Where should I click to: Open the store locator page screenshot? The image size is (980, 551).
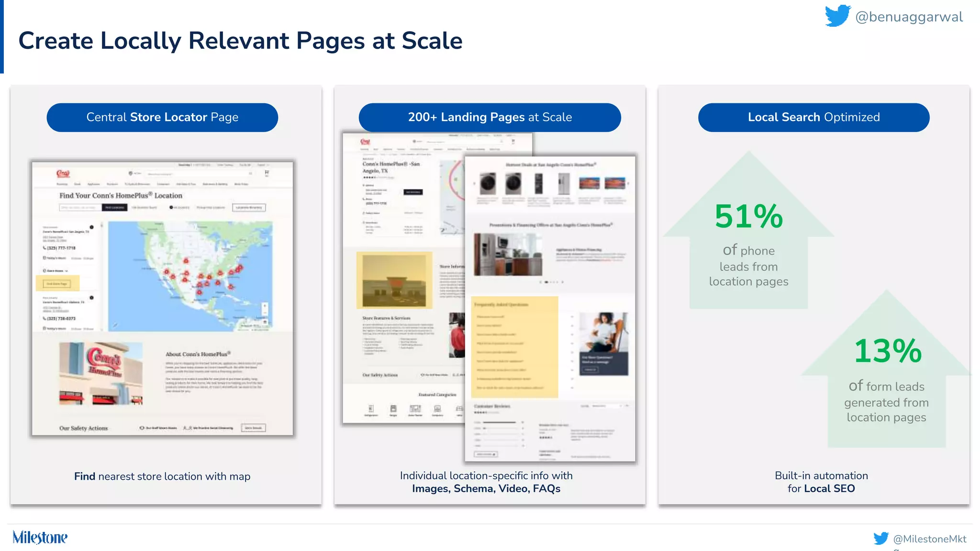[163, 298]
